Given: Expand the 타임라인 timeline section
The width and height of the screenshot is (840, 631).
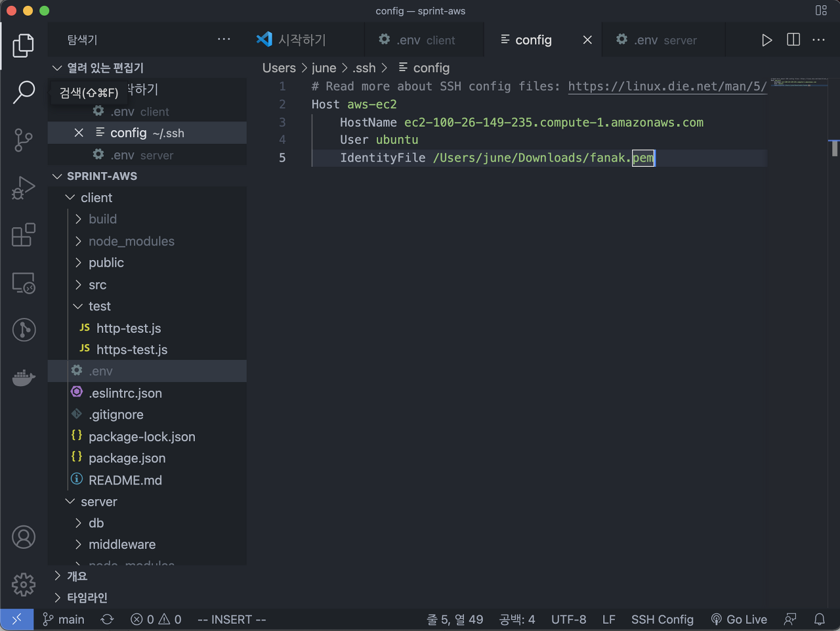Looking at the screenshot, I should (148, 598).
